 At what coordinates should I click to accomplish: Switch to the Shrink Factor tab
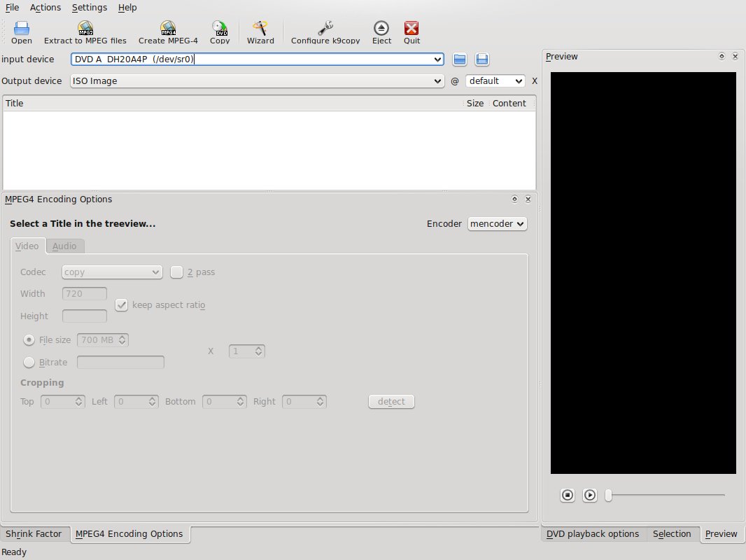pyautogui.click(x=34, y=534)
